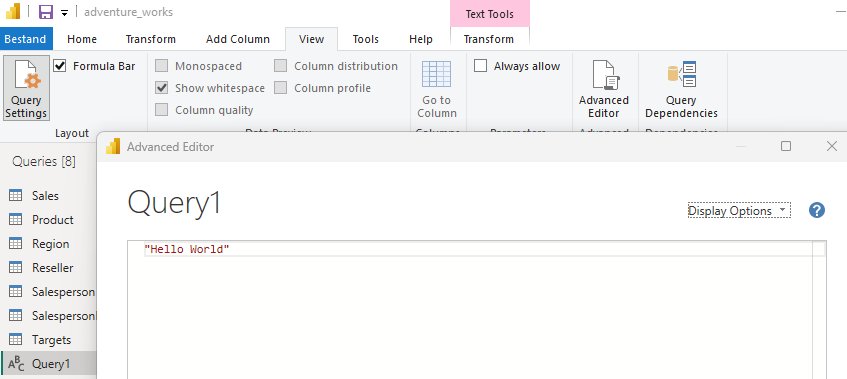The width and height of the screenshot is (847, 379).
Task: Click the Save icon in title bar
Action: [x=46, y=12]
